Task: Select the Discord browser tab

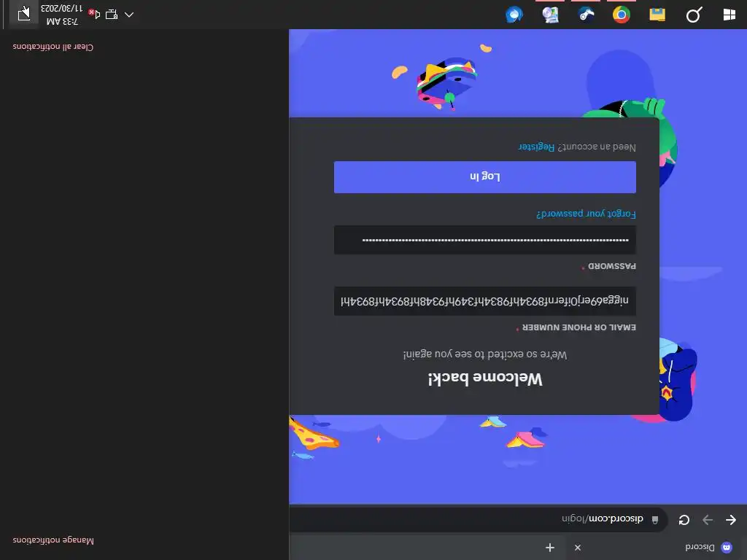Action: coord(657,548)
